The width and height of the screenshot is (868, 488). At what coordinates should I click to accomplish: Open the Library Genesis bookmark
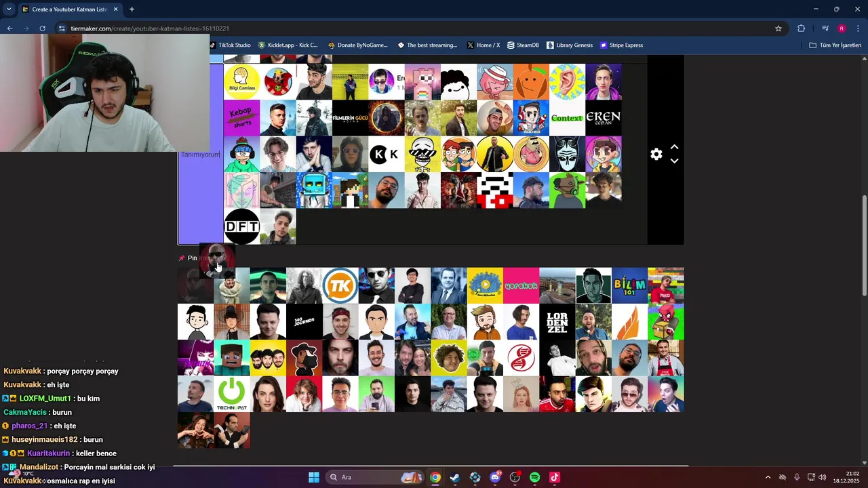point(569,45)
